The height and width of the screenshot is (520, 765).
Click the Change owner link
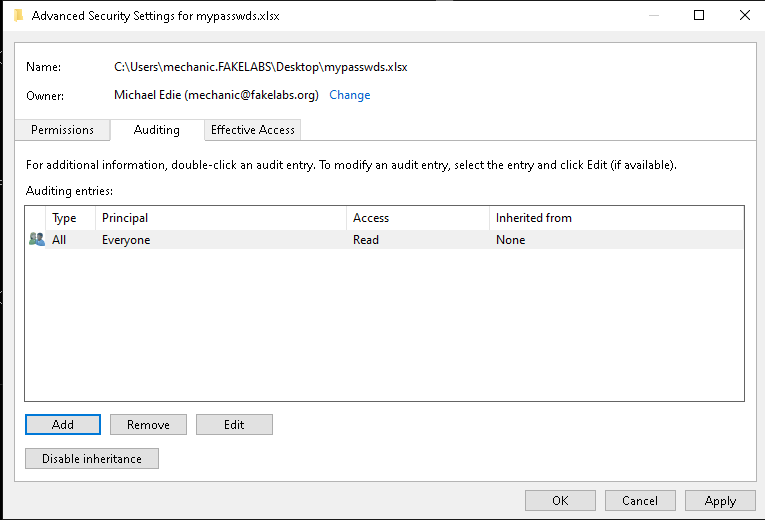coord(349,95)
